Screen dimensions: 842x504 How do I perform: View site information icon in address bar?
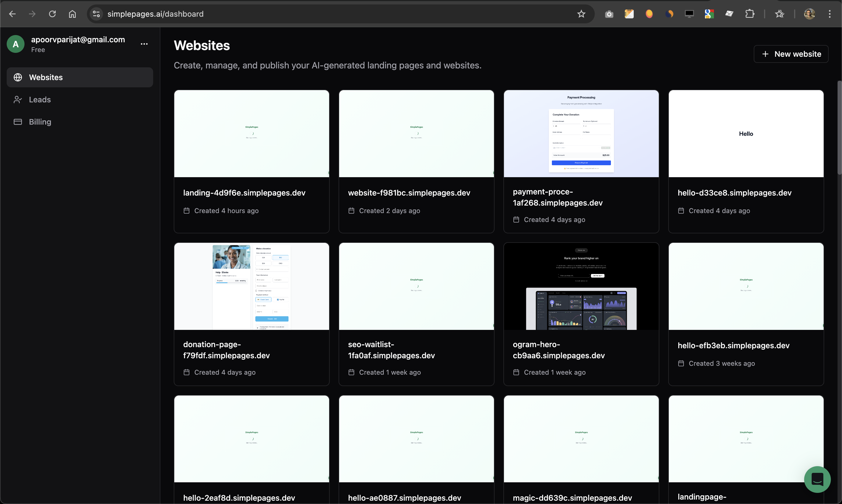pos(97,14)
